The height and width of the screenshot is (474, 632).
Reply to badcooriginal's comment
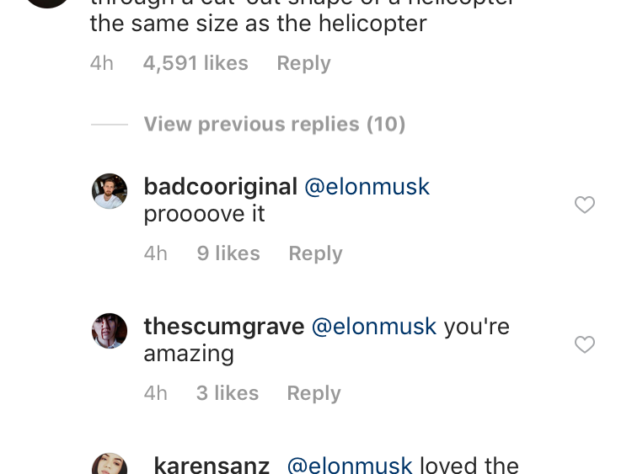point(316,254)
